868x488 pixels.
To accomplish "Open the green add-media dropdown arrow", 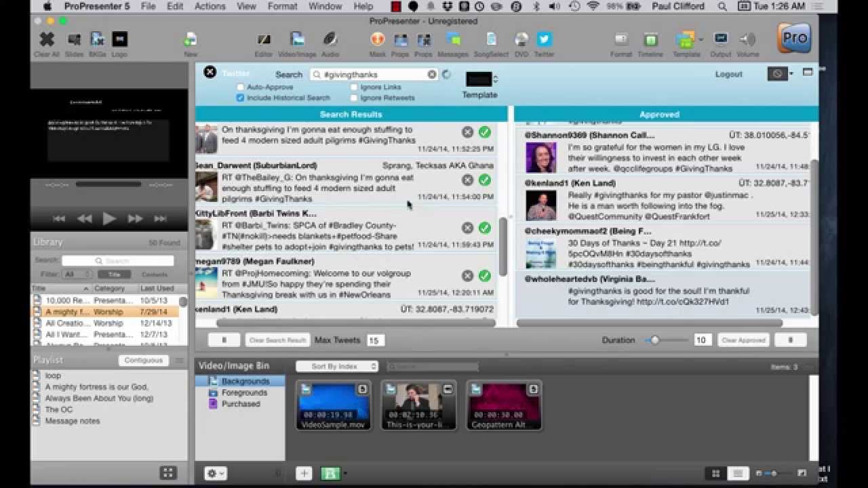I will point(345,474).
